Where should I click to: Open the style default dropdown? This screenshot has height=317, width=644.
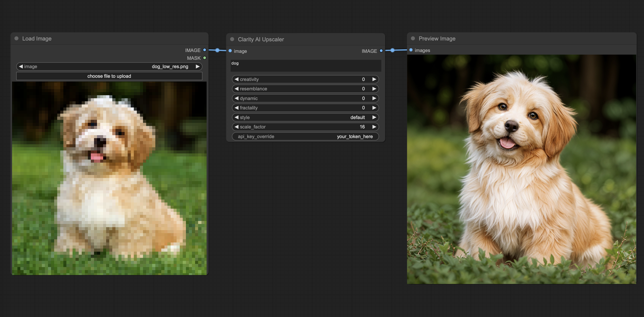305,117
